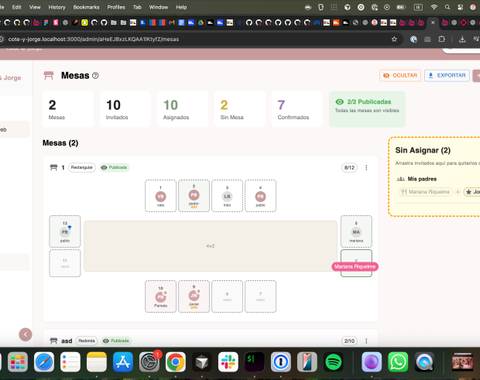Click the OCULTAR button

[x=400, y=76]
